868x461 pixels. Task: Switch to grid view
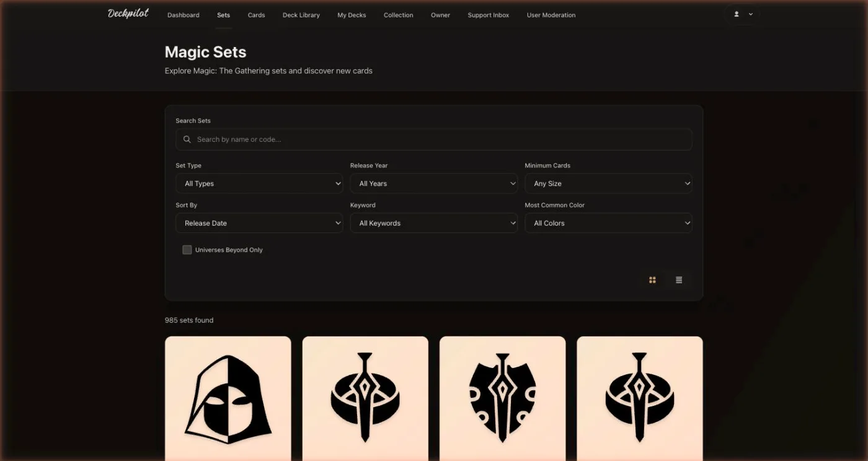point(652,280)
